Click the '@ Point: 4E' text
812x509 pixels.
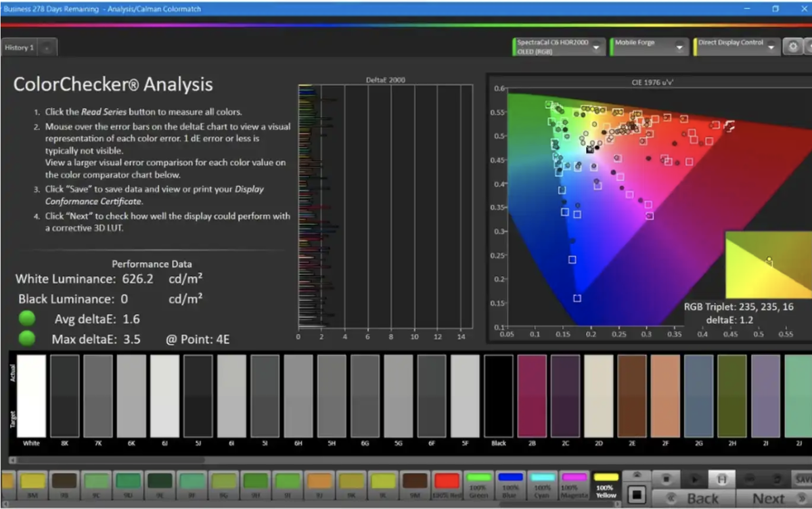coord(197,339)
